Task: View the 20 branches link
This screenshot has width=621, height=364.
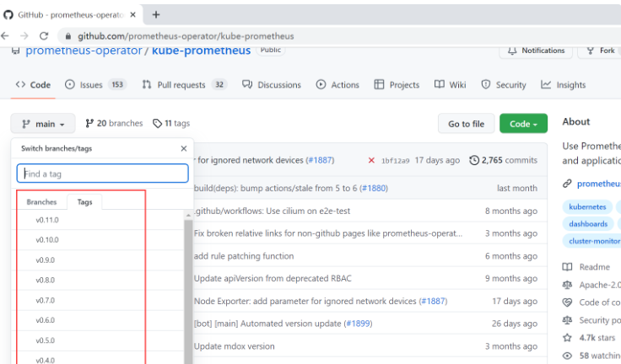Action: click(114, 124)
